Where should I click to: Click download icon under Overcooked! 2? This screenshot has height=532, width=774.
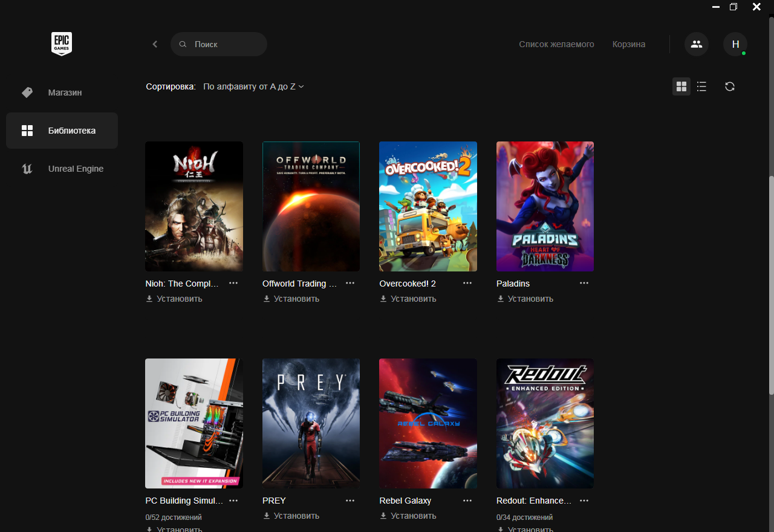click(x=383, y=299)
